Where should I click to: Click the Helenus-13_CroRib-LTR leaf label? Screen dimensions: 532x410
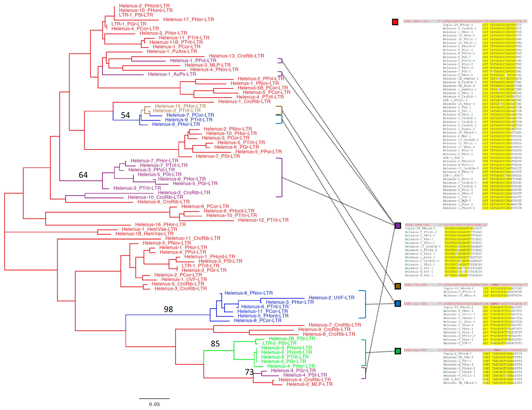tap(236, 56)
